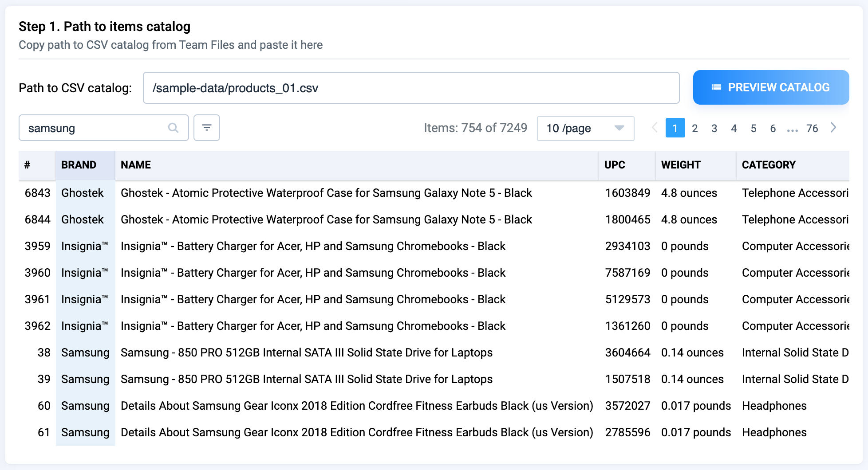Select row 6843 Ghostek waterproof case

[x=326, y=193]
